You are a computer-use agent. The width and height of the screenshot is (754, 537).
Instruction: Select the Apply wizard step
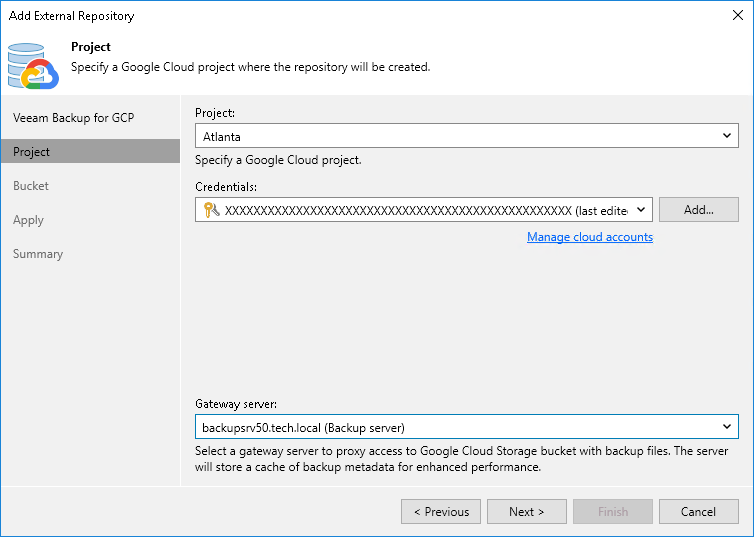point(90,220)
